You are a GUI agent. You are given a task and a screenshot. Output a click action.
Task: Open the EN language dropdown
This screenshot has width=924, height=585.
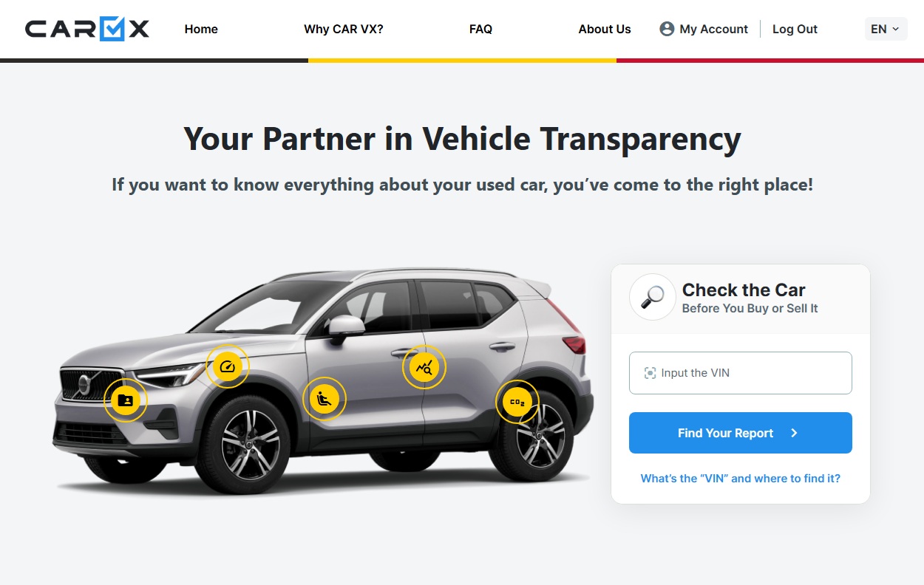point(886,29)
